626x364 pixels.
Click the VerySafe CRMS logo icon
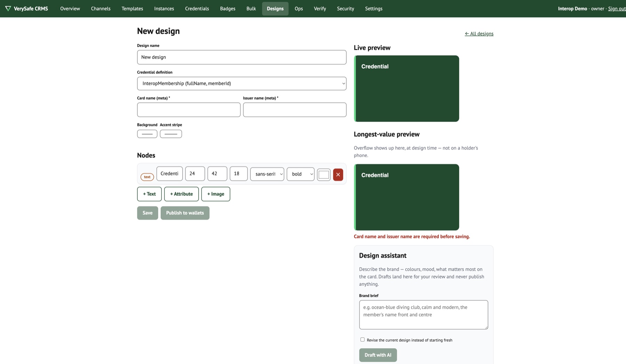8,8
